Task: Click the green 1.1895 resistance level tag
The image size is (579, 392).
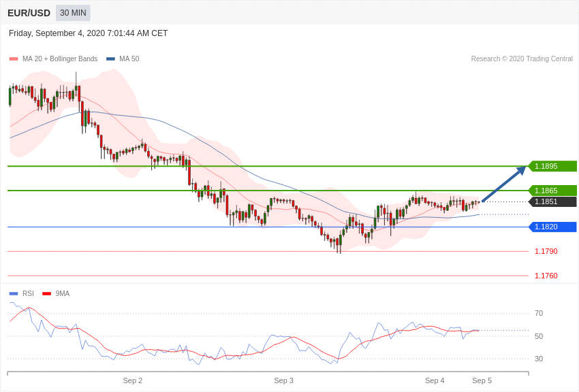Action: tap(552, 166)
